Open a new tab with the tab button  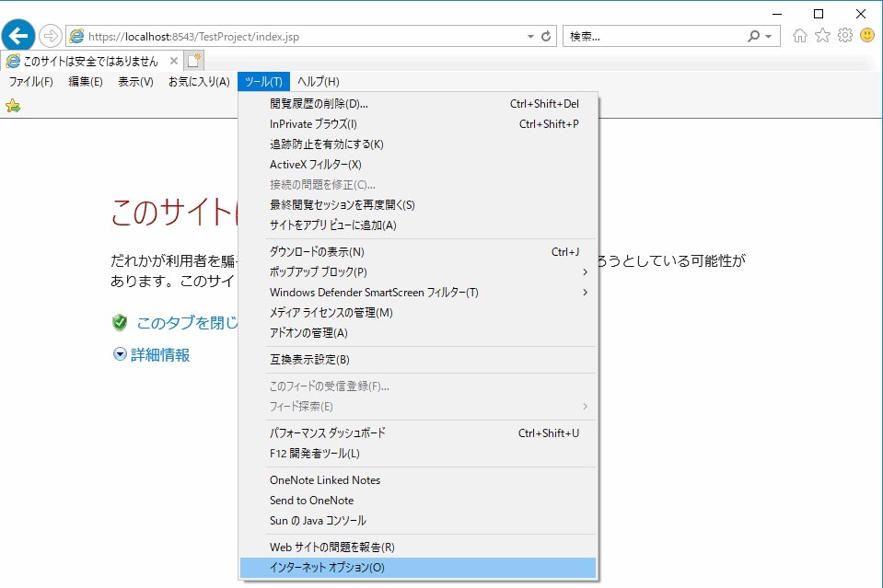coord(194,60)
